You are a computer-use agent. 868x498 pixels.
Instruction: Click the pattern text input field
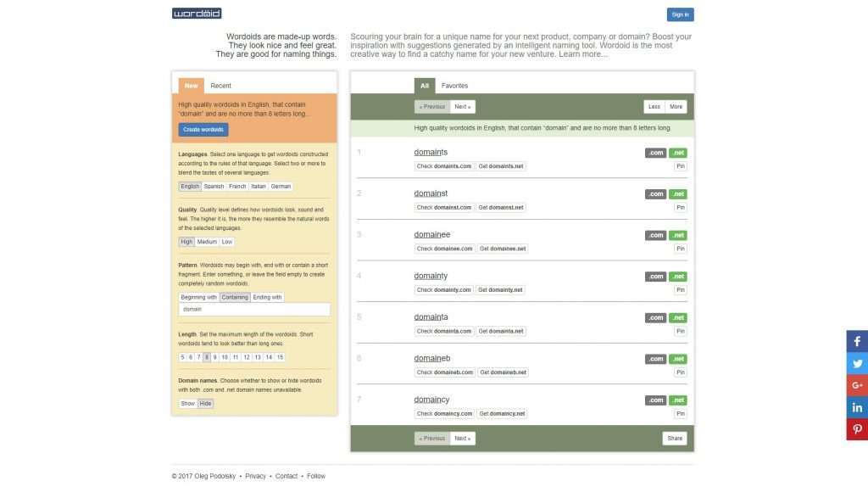click(x=253, y=310)
